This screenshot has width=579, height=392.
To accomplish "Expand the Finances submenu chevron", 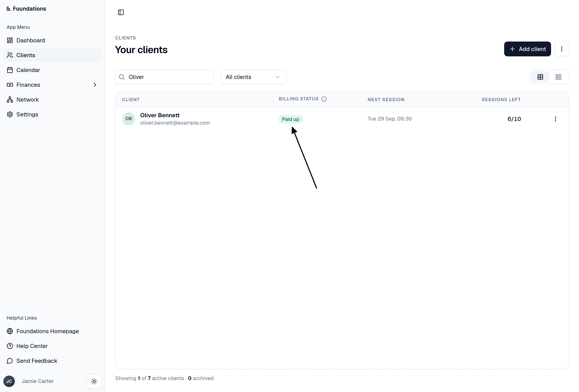I will [95, 85].
